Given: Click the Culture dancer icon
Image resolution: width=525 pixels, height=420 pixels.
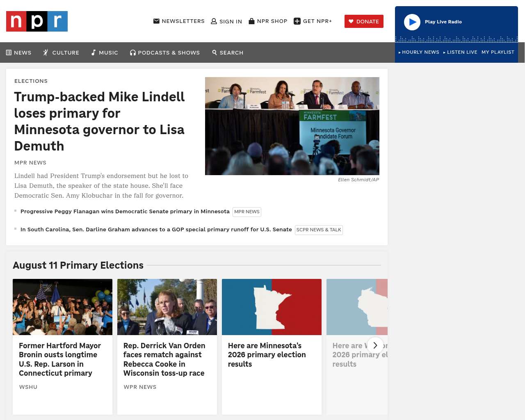Looking at the screenshot, I should 46,52.
